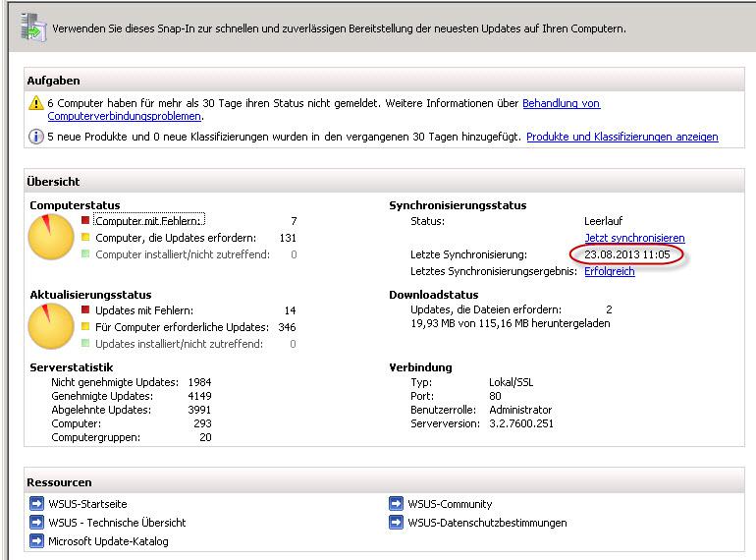Click count 7 for Computer mit Fehlern
The image size is (756, 560).
pyautogui.click(x=294, y=221)
